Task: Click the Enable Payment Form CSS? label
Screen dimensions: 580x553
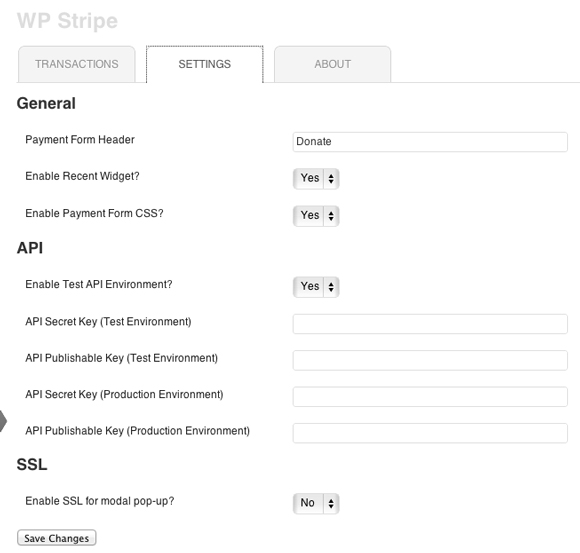Action: pyautogui.click(x=94, y=213)
